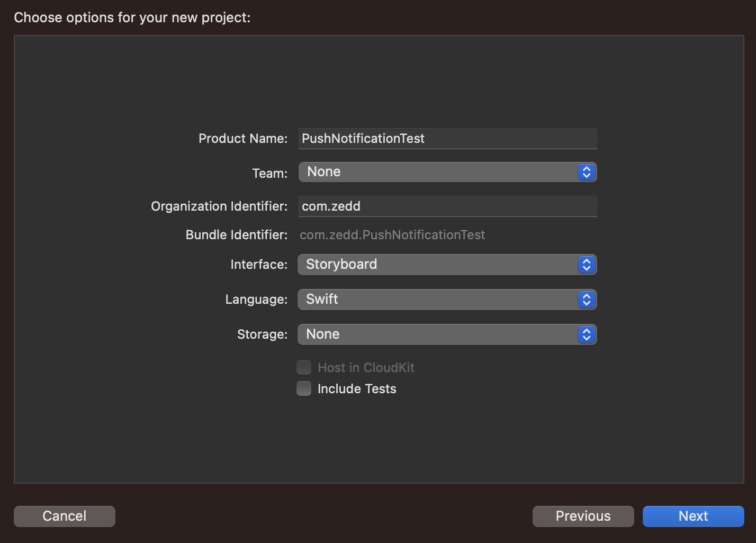The height and width of the screenshot is (543, 756).
Task: Click the Product Name text field
Action: pos(447,139)
